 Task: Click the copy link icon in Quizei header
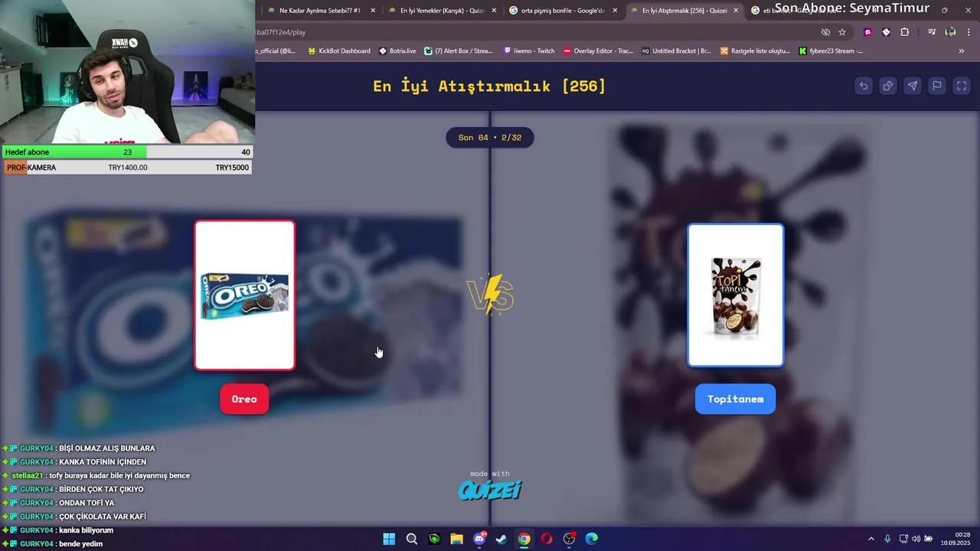tap(888, 86)
